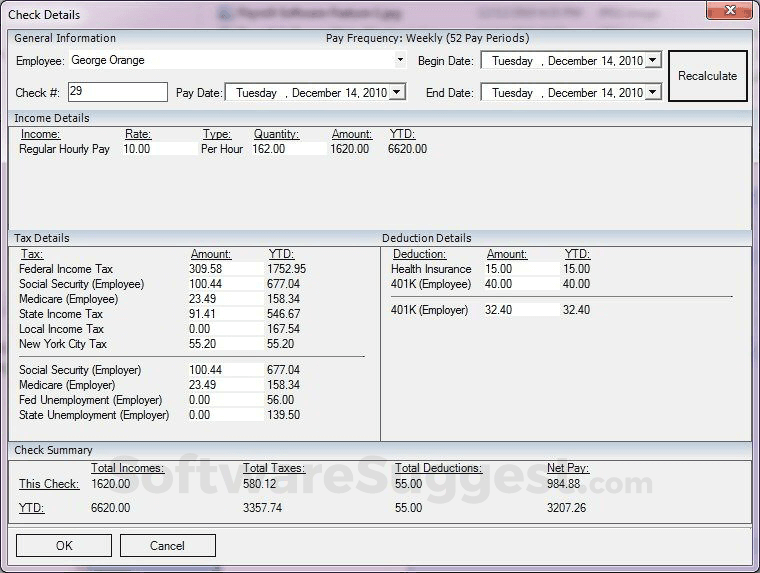Edit the Check # field
This screenshot has height=573, width=760.
[x=117, y=92]
